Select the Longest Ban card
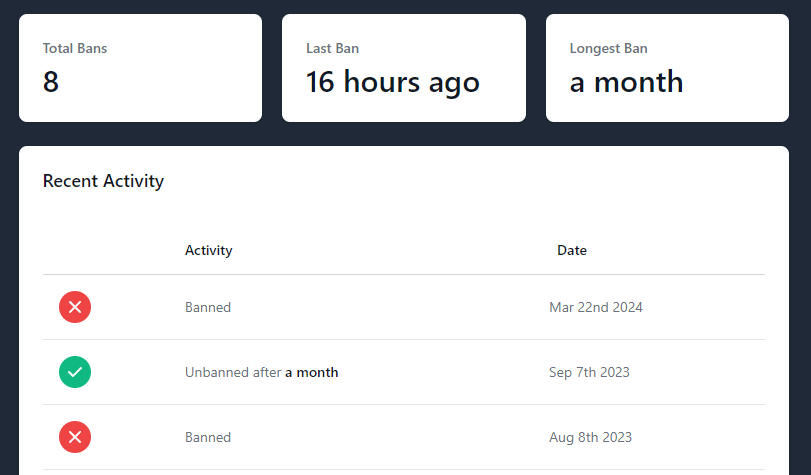Screen dimensions: 811x475 pyautogui.click(x=667, y=68)
